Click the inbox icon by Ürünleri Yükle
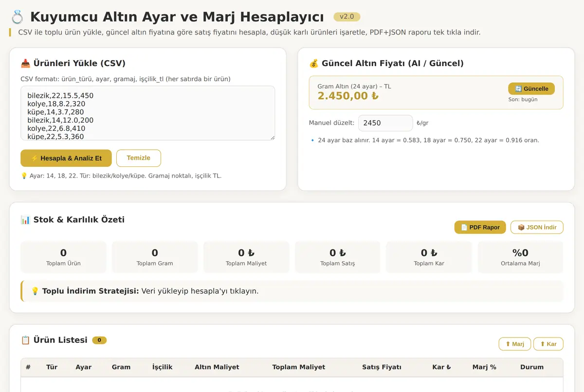The height and width of the screenshot is (392, 584). (x=25, y=63)
